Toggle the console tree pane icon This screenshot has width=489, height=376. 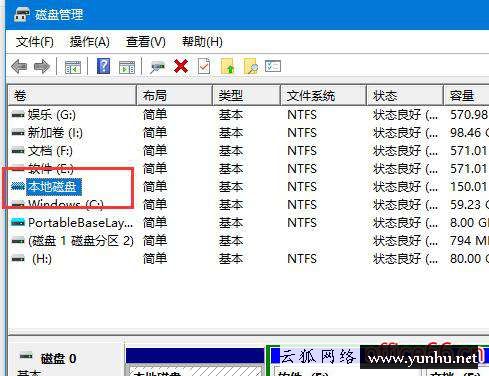pos(73,67)
